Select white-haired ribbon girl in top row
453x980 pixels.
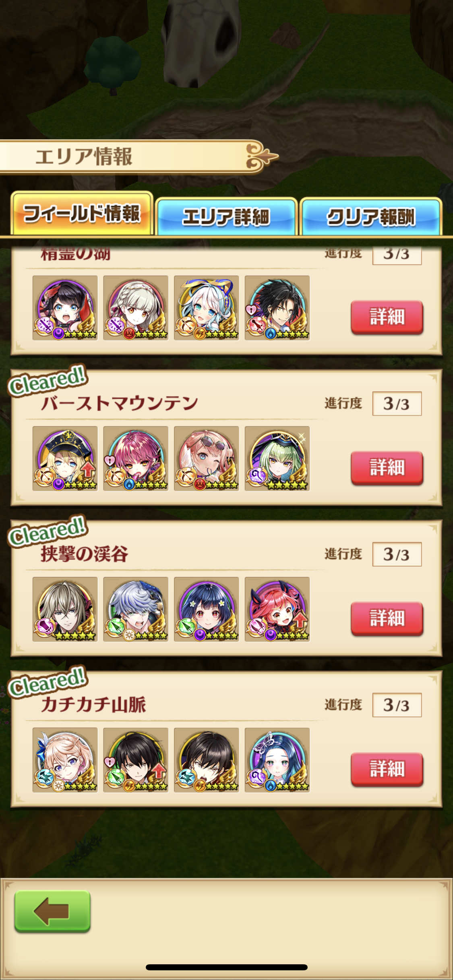[x=207, y=308]
